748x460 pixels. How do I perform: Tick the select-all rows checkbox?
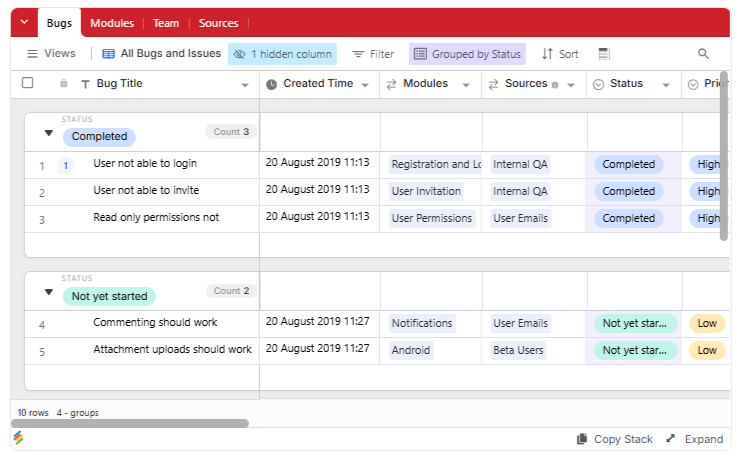tap(28, 83)
